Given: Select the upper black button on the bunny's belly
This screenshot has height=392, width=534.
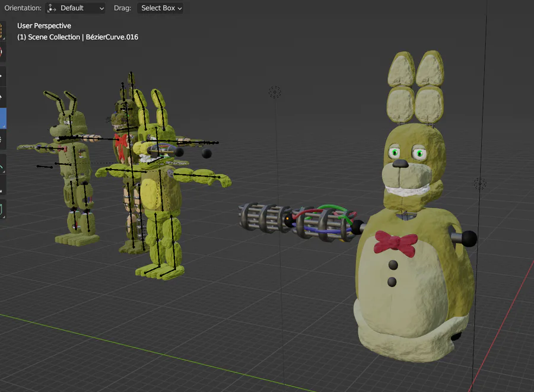Looking at the screenshot, I should (x=393, y=265).
